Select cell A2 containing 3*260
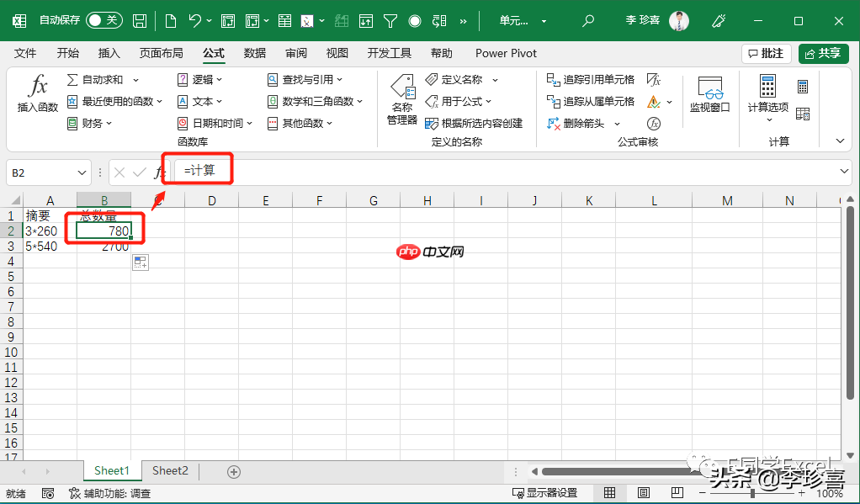This screenshot has height=504, width=860. tap(50, 231)
